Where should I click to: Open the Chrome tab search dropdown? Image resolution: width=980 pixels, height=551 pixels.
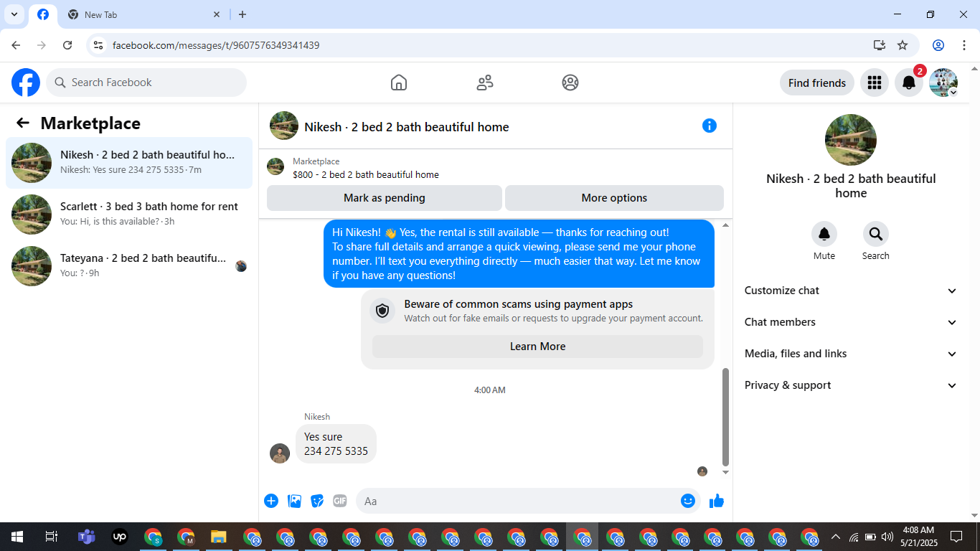(x=14, y=14)
